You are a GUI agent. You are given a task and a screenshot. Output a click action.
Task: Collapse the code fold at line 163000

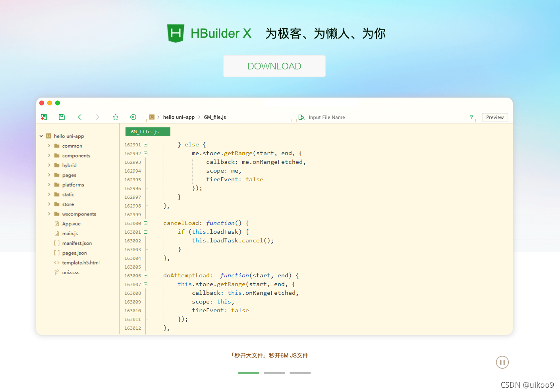146,223
